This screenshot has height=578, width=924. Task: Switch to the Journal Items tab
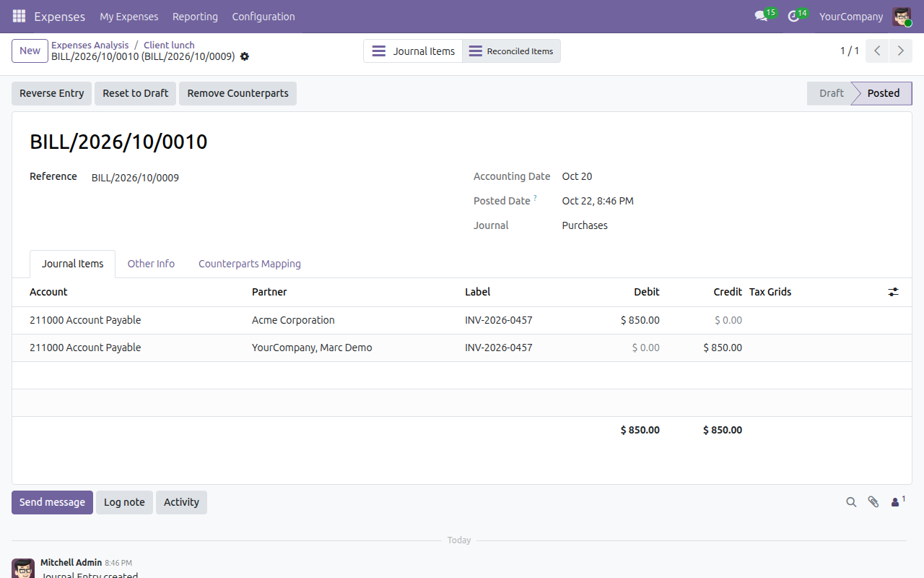click(73, 264)
